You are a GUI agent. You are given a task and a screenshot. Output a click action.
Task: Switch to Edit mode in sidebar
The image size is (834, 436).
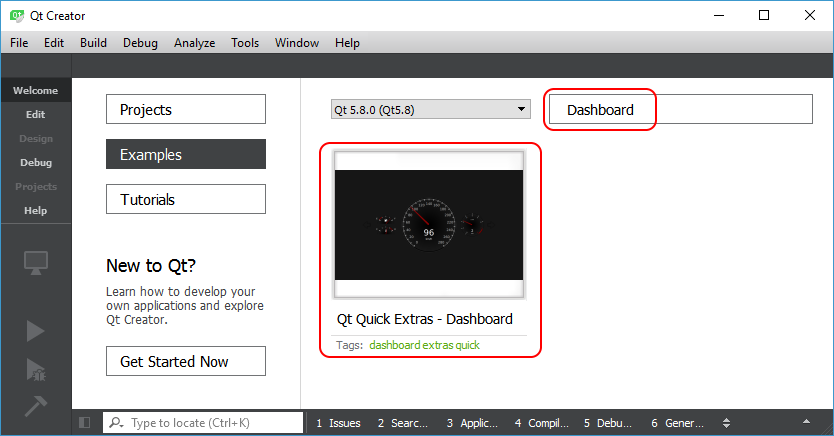35,114
